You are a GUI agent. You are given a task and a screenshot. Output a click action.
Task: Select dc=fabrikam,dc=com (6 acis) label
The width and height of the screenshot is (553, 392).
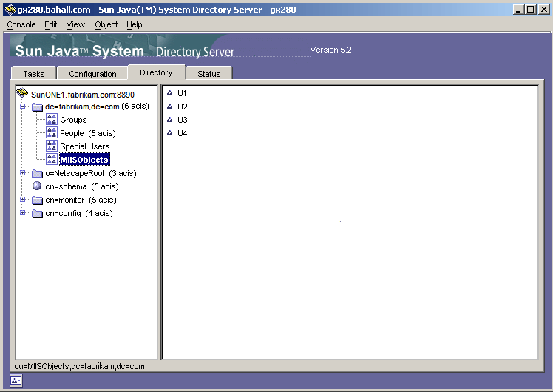point(97,107)
